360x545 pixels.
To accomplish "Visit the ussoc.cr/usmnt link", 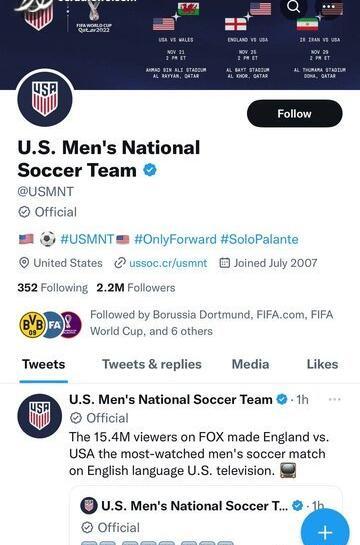I will coord(168,263).
